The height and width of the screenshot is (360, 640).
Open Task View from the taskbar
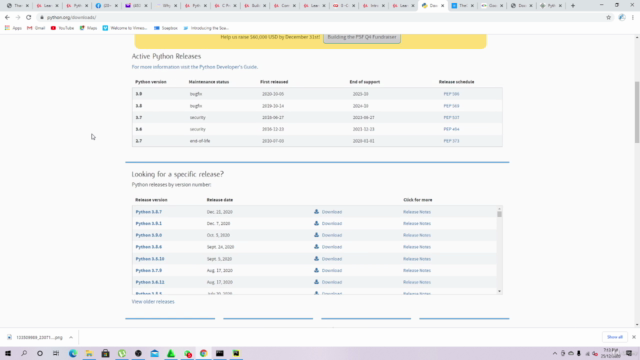[56, 353]
